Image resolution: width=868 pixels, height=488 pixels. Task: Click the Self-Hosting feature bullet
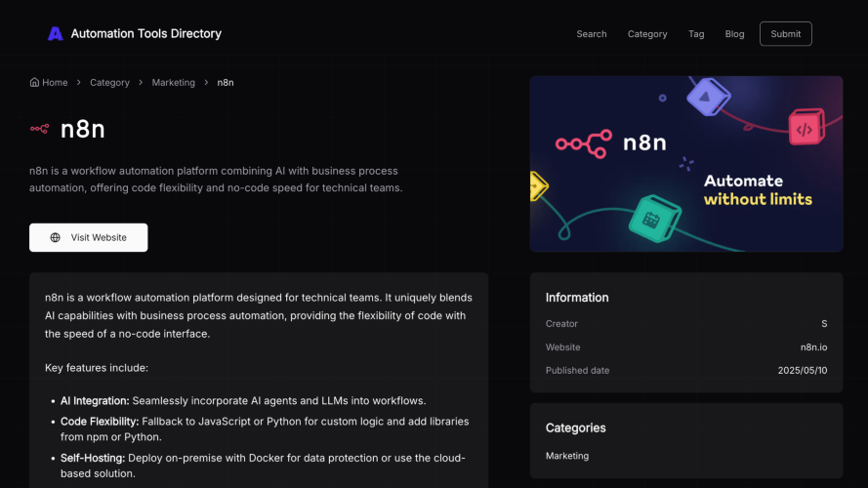pyautogui.click(x=263, y=466)
